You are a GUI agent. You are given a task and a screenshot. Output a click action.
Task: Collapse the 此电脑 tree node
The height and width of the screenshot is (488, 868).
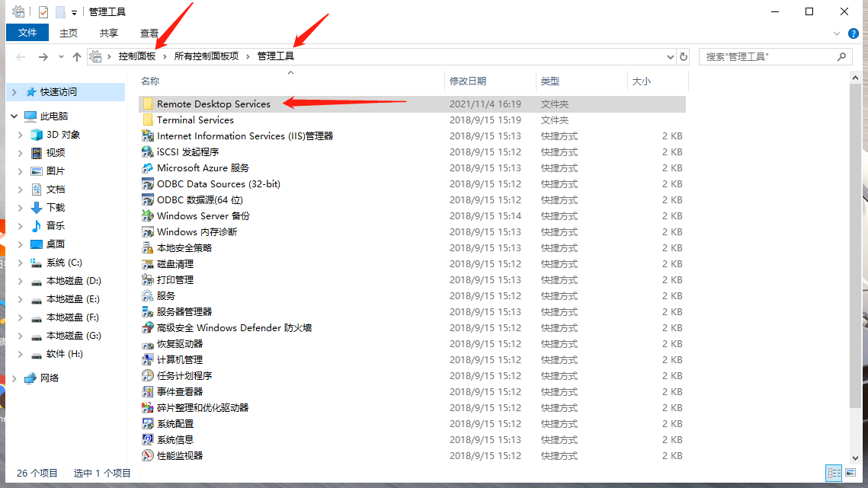14,116
